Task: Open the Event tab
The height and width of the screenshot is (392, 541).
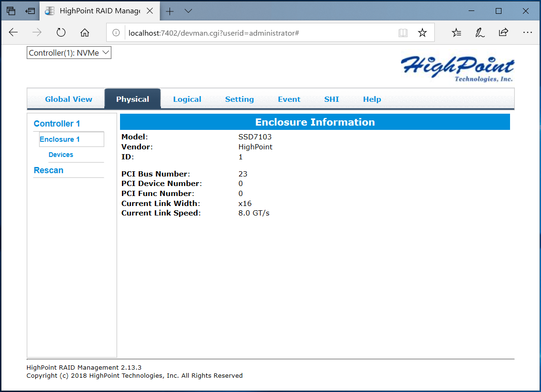Action: 289,99
